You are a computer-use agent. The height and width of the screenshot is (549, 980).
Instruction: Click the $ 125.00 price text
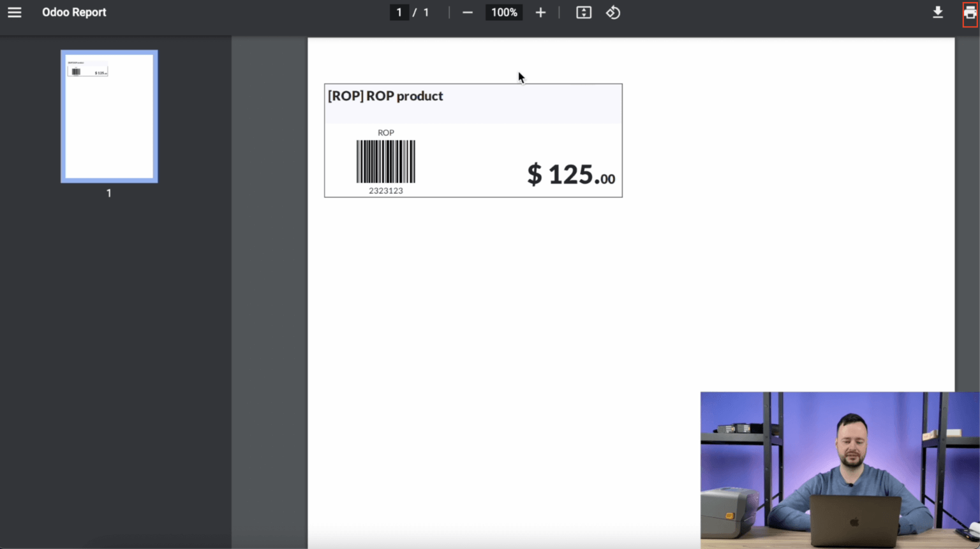[x=570, y=174]
